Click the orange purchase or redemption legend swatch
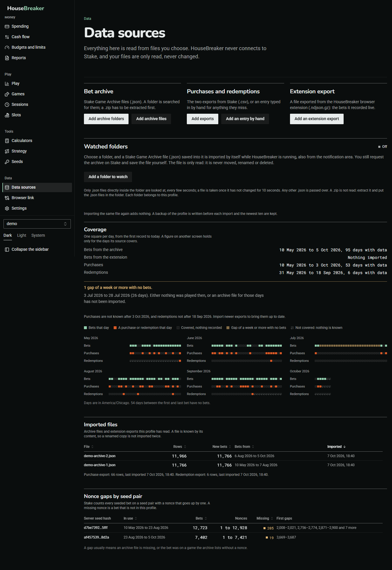 [115, 328]
